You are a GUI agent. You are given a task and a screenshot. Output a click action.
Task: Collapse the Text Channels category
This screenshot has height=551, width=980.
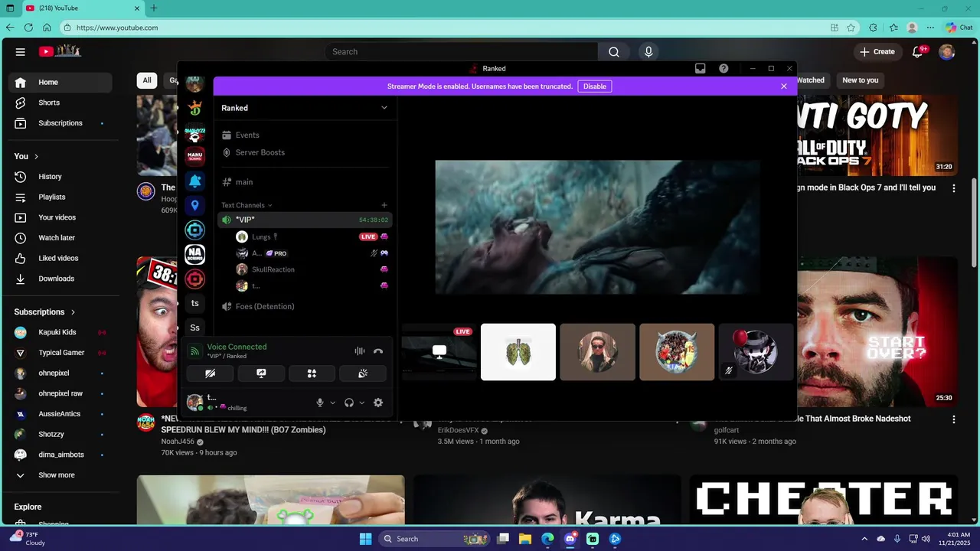247,205
